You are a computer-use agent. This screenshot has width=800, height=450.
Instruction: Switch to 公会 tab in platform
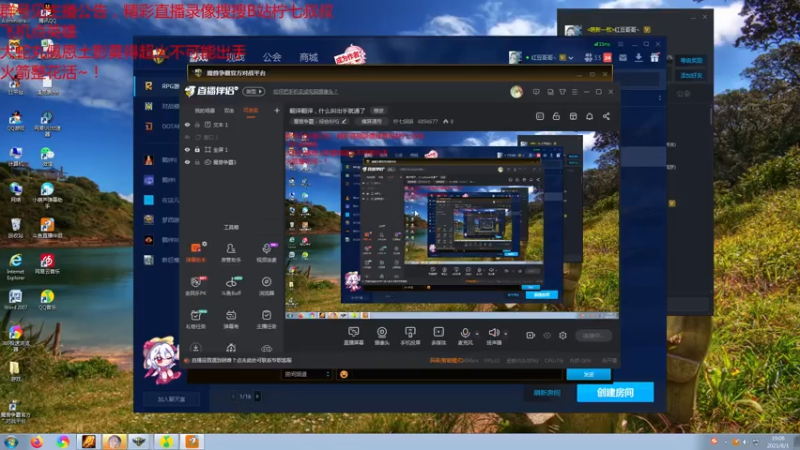[272, 57]
